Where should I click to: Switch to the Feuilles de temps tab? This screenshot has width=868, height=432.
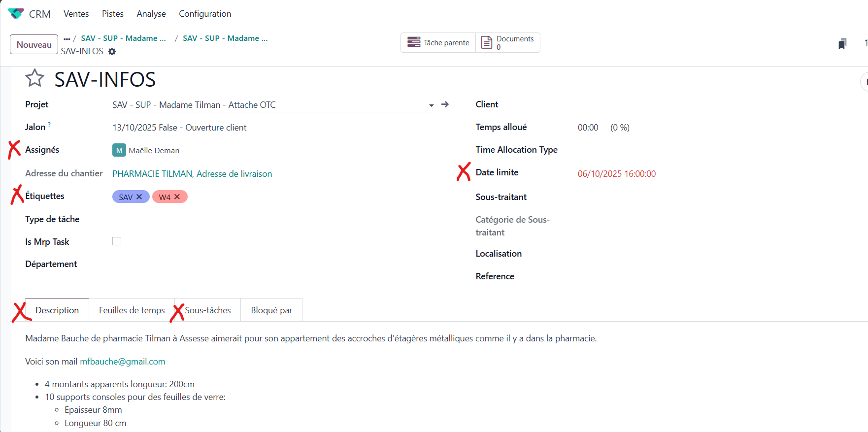pos(132,310)
